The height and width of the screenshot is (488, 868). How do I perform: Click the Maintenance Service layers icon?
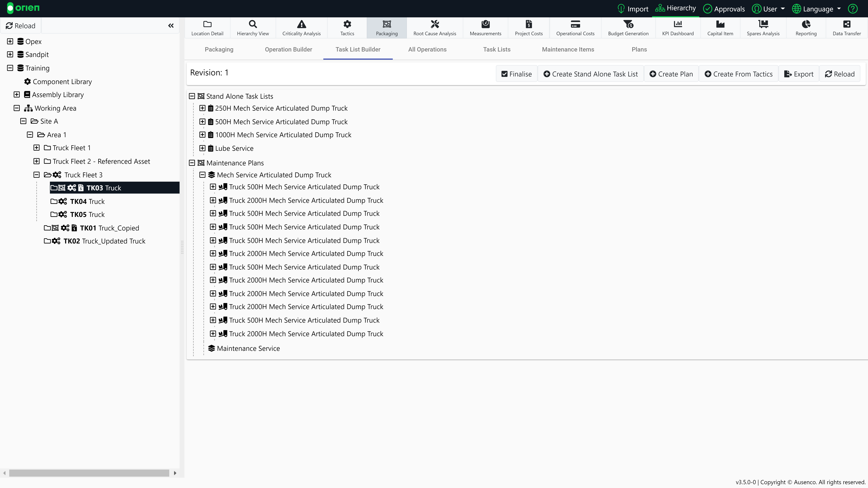pyautogui.click(x=212, y=348)
